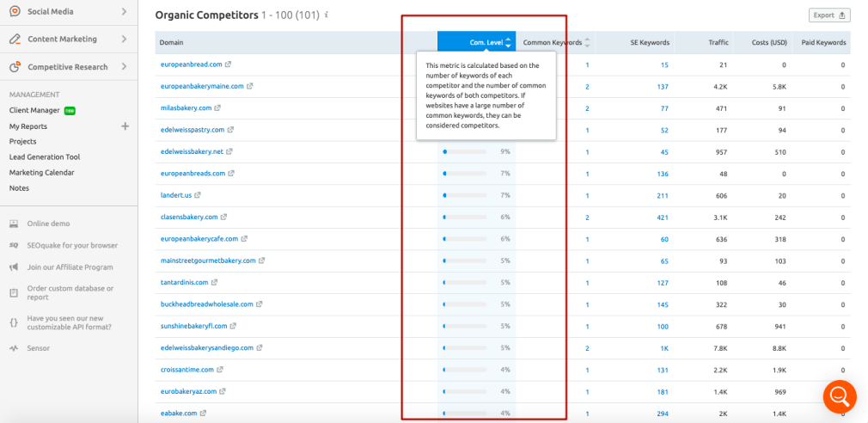Screen dimensions: 868x423
Task: Open external link icon beside europeanbread.com
Action: (228, 64)
